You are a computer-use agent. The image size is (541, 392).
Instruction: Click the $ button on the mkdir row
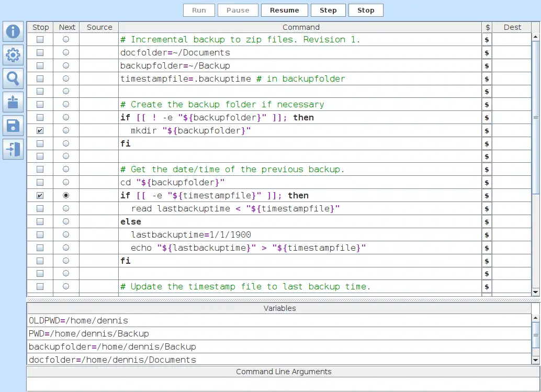(x=487, y=131)
